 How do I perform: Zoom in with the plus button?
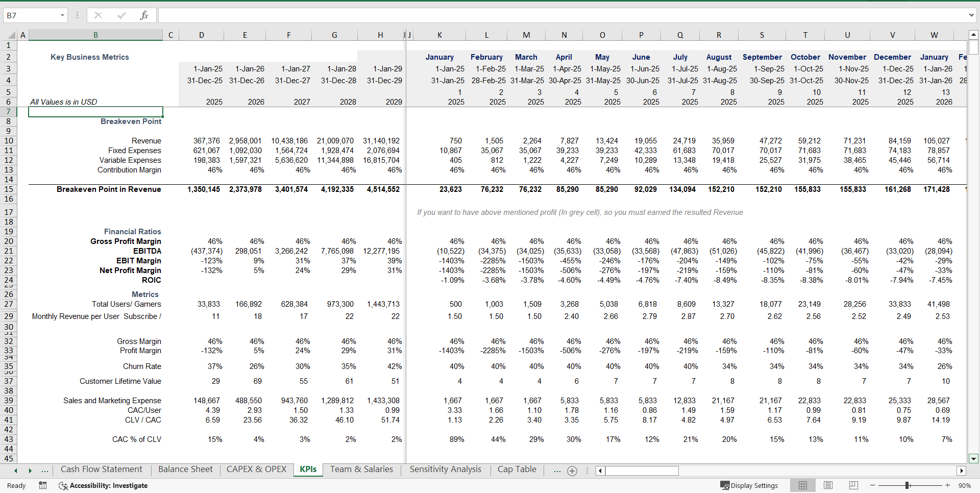coord(948,485)
